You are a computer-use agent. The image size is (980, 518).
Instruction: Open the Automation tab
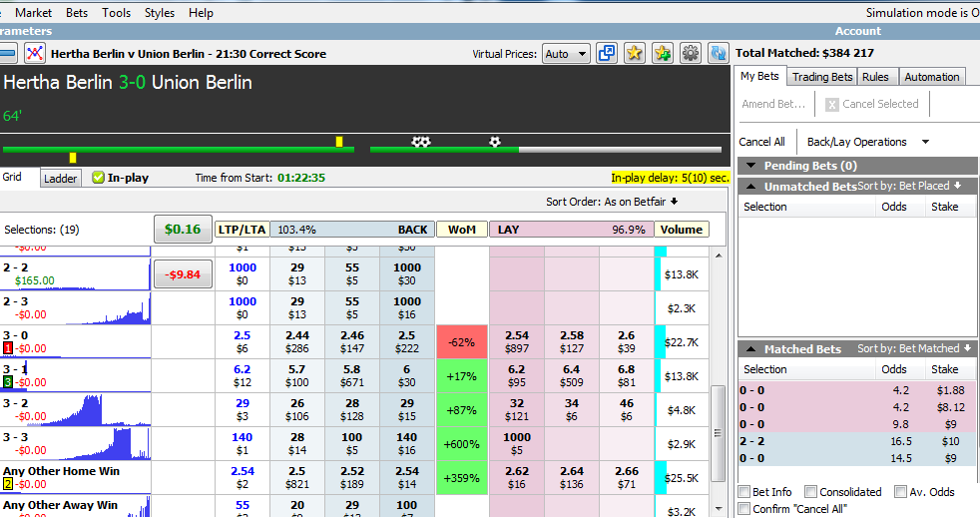(932, 77)
